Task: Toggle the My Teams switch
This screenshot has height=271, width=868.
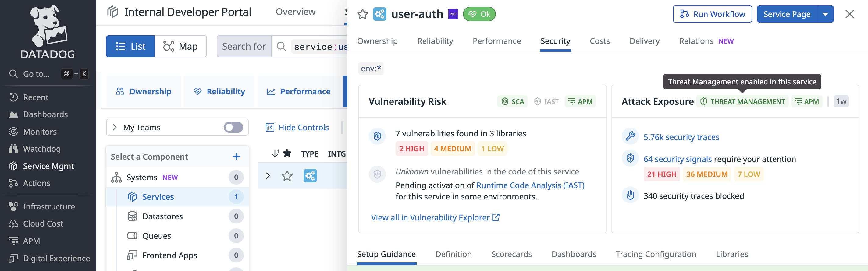Action: click(233, 127)
